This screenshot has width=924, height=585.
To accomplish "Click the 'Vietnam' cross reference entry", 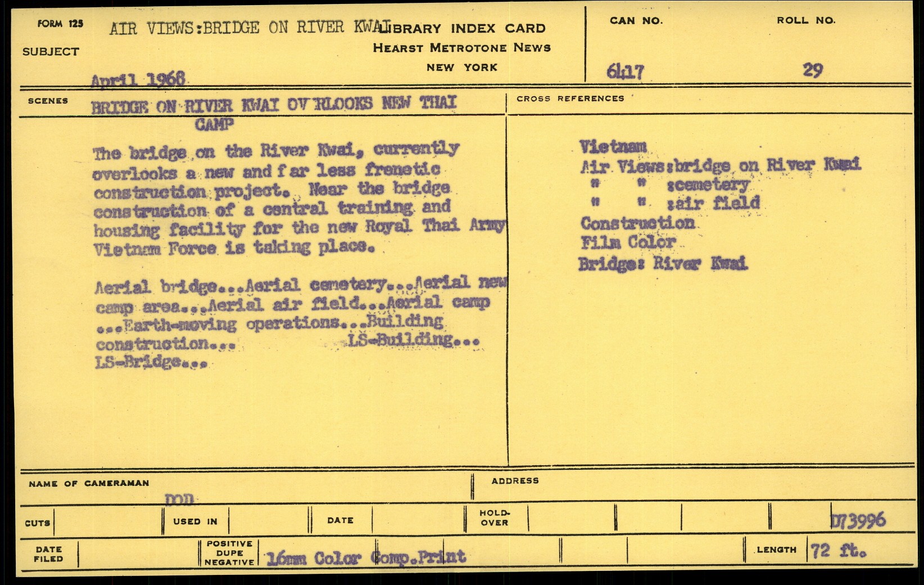I will [613, 147].
